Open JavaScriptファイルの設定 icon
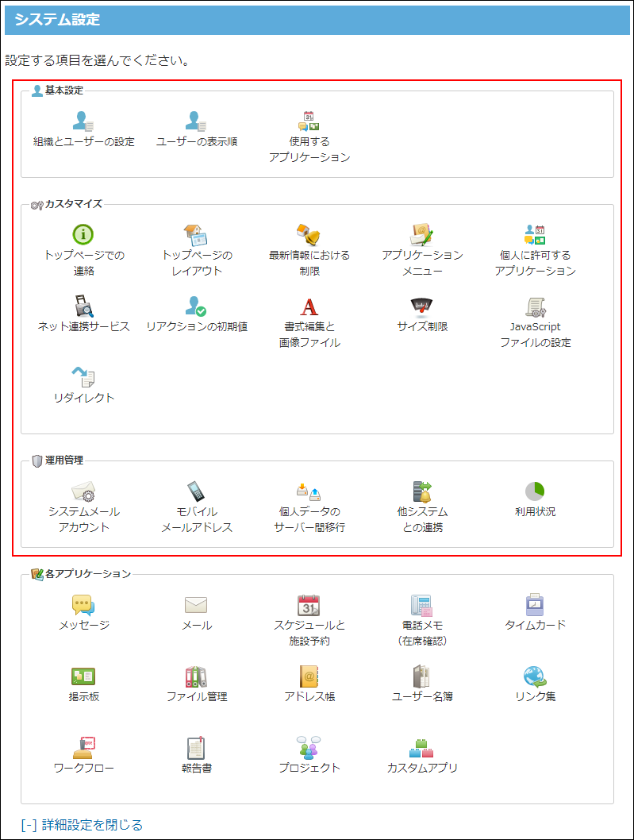Viewport: 634px width, 840px height. click(535, 306)
